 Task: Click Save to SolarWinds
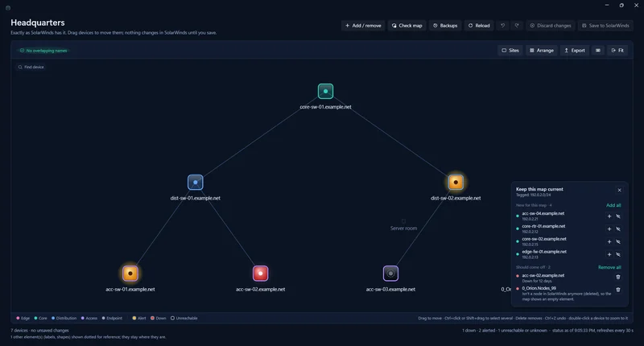click(x=605, y=26)
